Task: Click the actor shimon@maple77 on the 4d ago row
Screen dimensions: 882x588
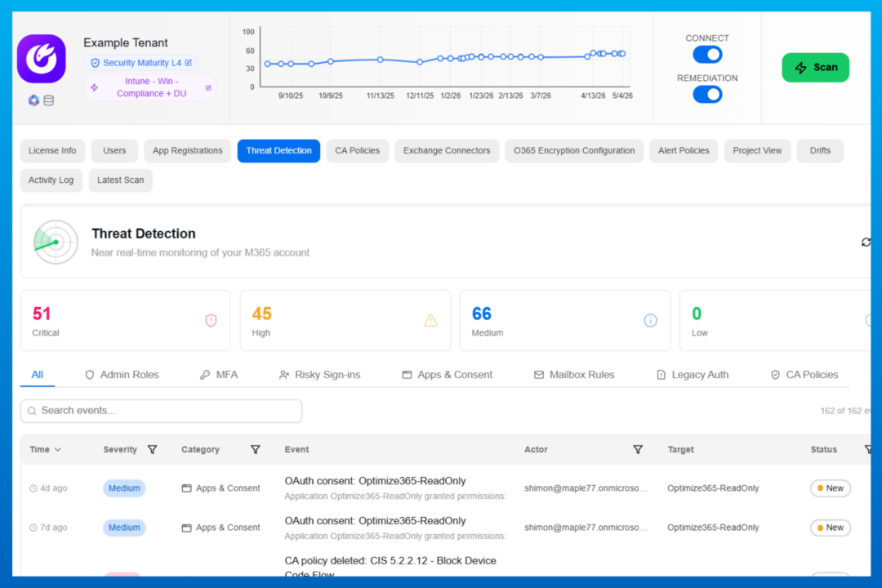Action: [586, 488]
